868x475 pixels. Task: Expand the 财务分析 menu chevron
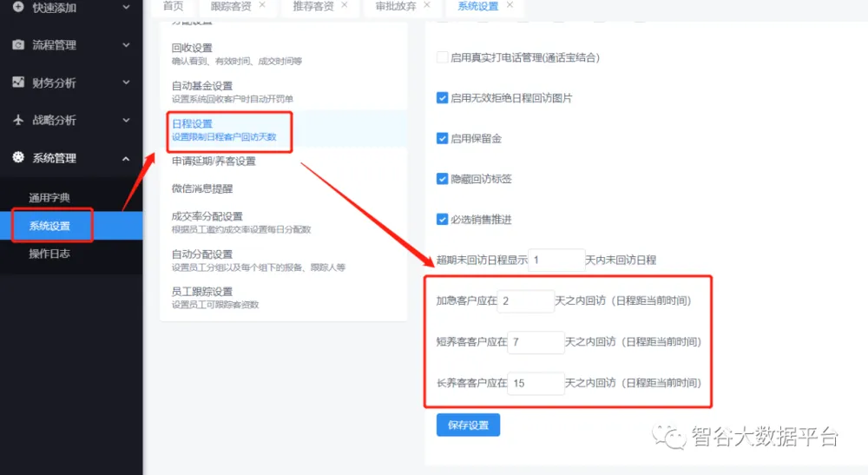coord(127,82)
